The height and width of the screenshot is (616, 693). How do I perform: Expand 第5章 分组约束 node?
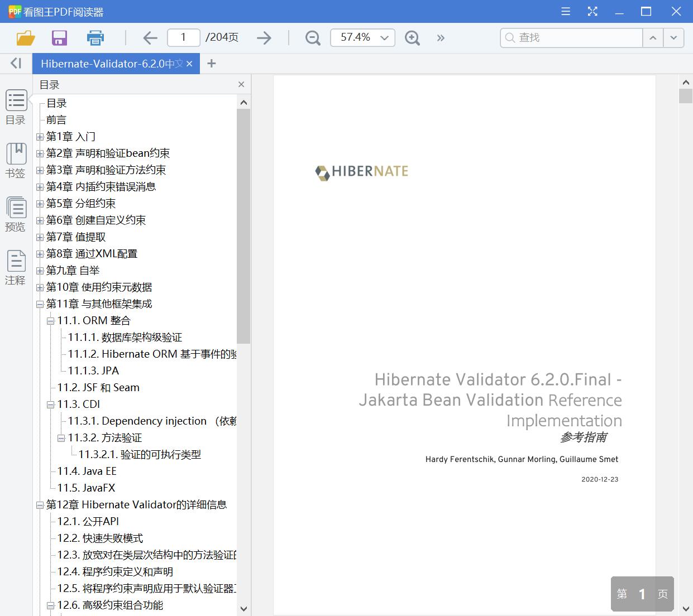(40, 204)
